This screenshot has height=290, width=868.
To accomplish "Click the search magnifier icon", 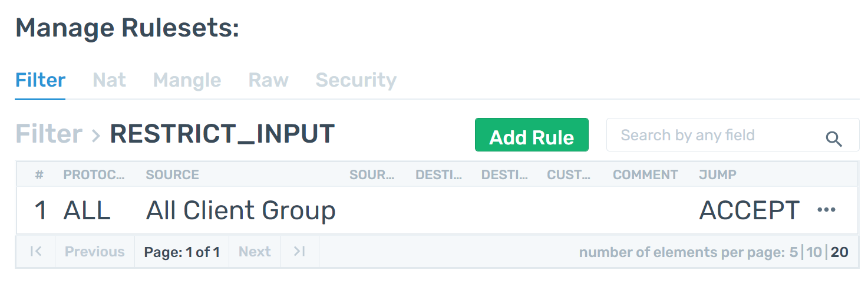I will click(833, 139).
